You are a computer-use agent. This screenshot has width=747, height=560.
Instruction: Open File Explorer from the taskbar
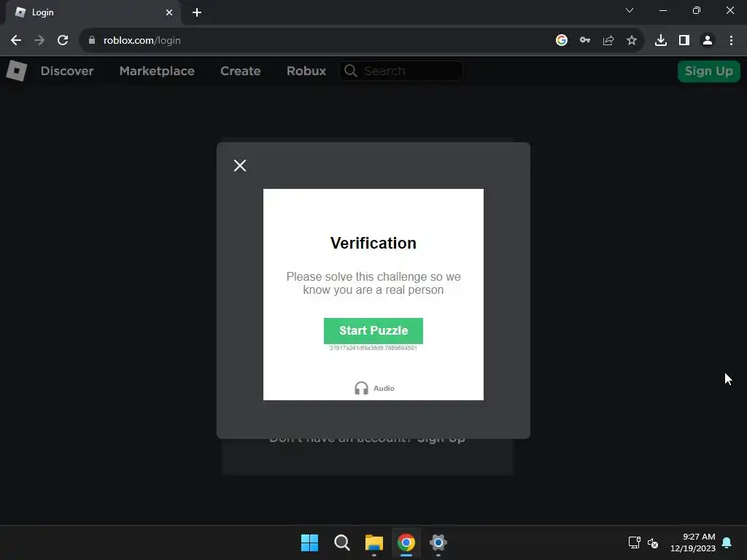point(374,542)
